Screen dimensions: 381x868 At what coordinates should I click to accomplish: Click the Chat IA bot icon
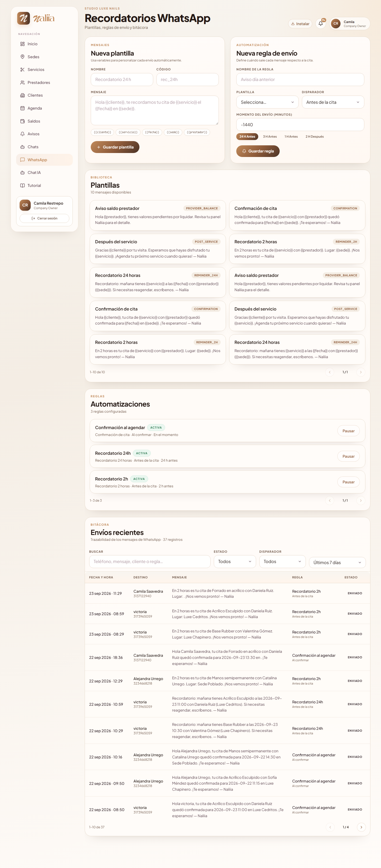[x=22, y=173]
